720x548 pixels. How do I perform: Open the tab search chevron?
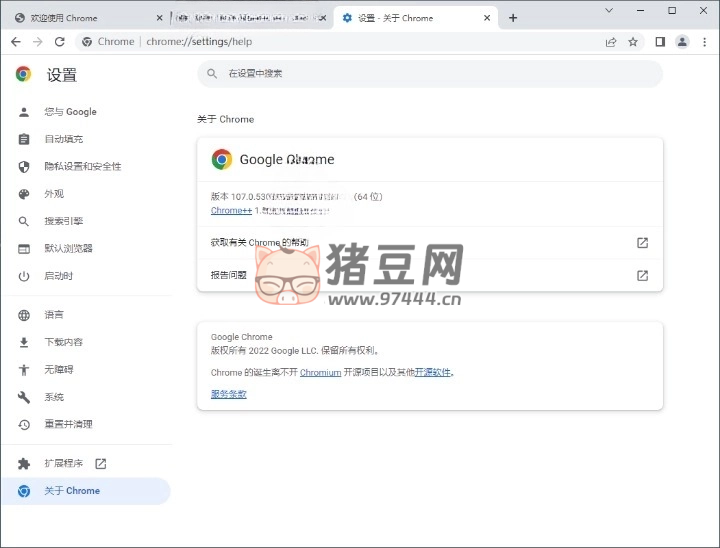(609, 10)
